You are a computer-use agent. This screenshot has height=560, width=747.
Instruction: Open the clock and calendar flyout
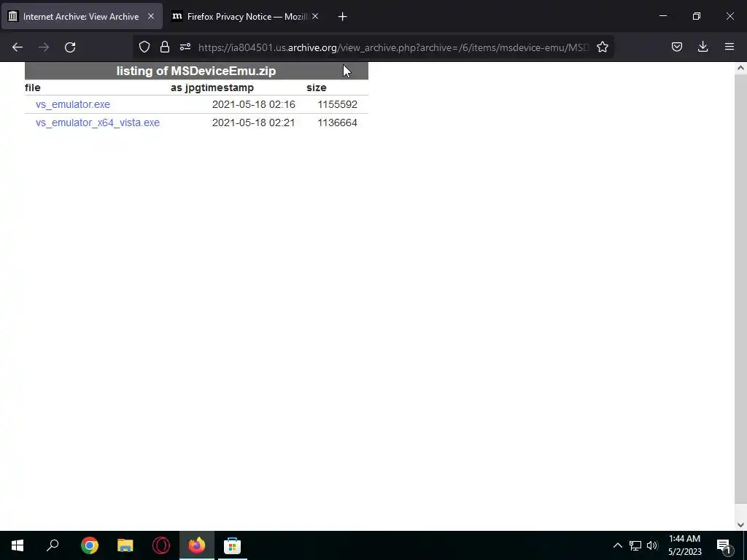pos(684,545)
